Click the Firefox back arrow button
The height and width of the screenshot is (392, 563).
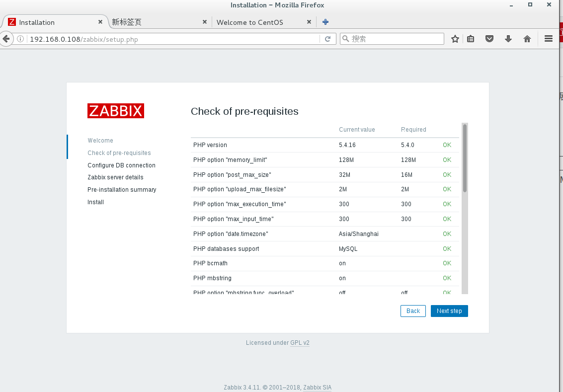pyautogui.click(x=6, y=39)
